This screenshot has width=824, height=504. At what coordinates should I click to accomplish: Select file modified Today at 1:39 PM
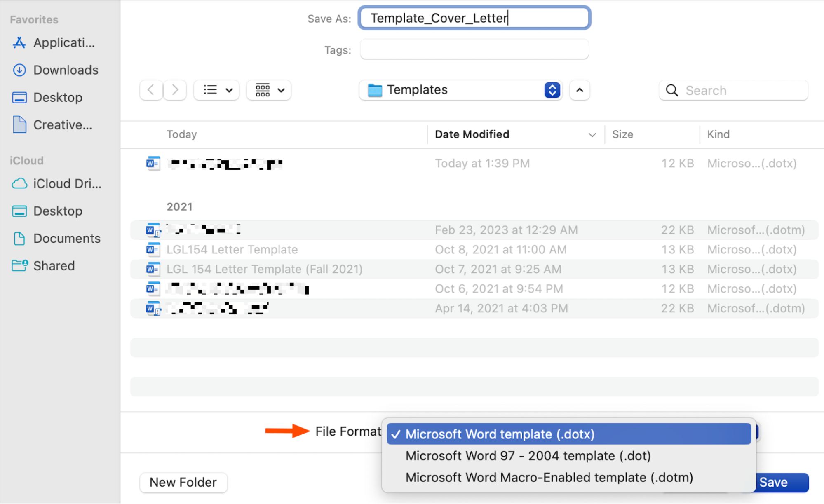[474, 164]
